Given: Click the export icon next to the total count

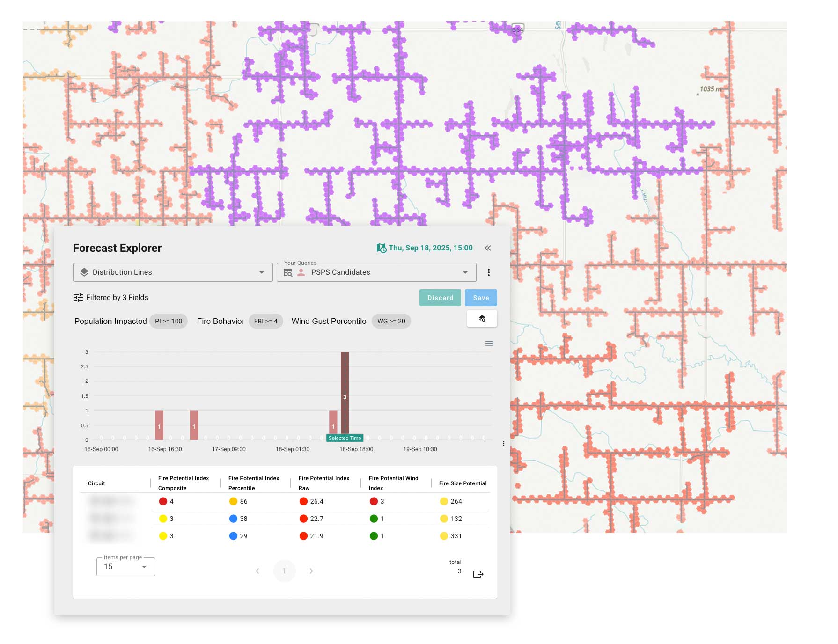Looking at the screenshot, I should (478, 573).
